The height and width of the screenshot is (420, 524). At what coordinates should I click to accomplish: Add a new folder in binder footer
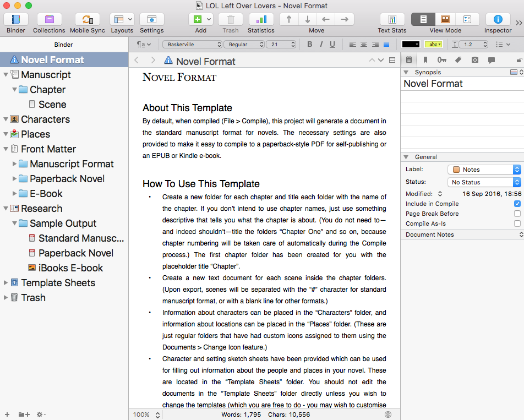pyautogui.click(x=24, y=414)
